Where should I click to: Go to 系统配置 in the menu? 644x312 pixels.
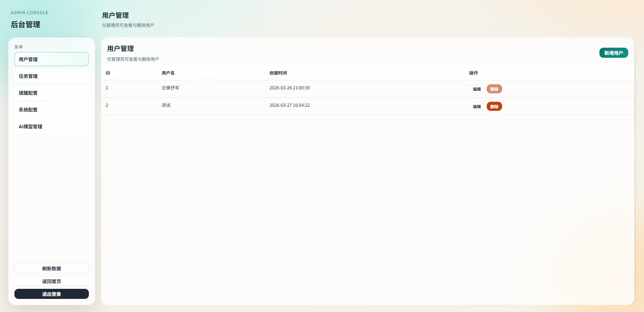tap(51, 110)
